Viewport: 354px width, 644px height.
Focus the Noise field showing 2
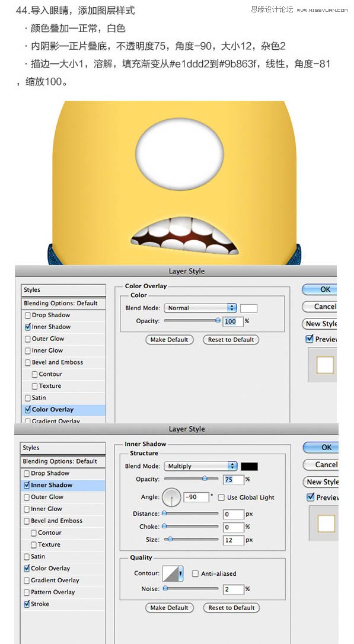[234, 589]
